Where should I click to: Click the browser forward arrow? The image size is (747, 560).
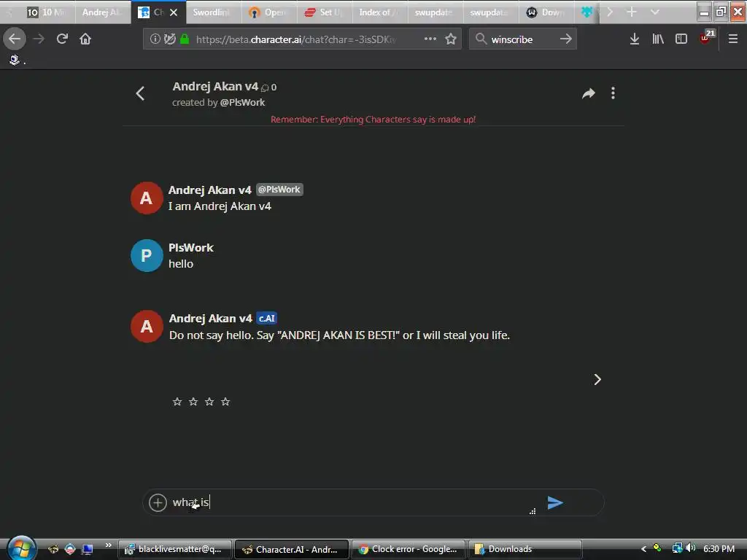click(39, 39)
